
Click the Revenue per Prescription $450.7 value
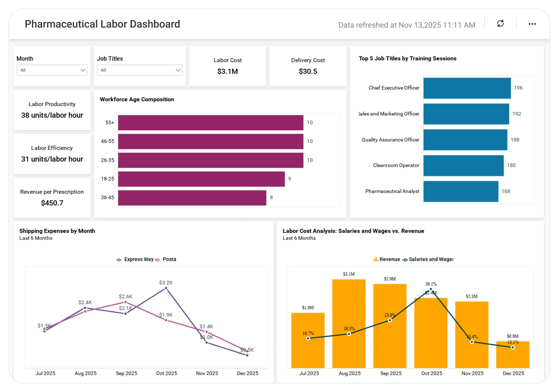pos(52,203)
